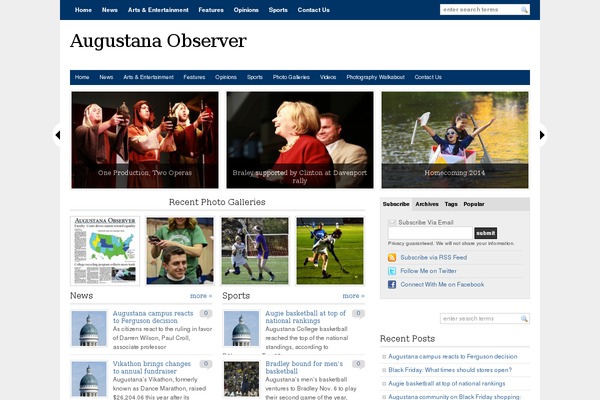Open the women's lacrosse daytime gallery thumbnail

tap(255, 251)
